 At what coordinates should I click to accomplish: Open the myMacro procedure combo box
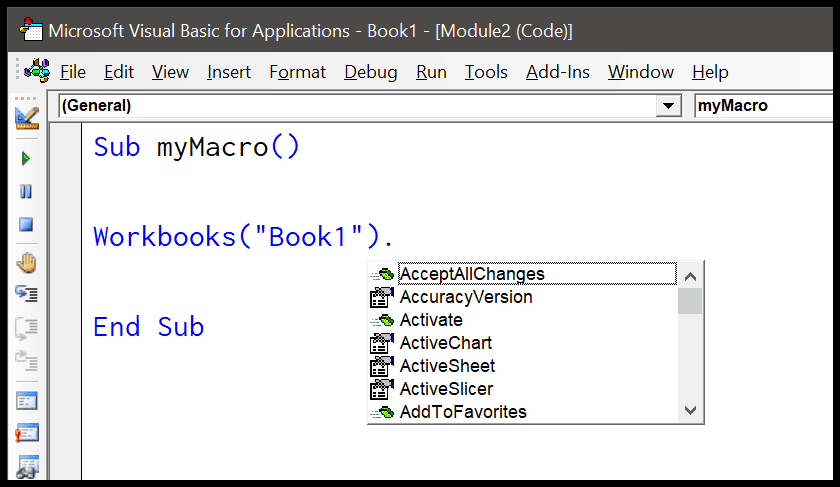(x=763, y=106)
